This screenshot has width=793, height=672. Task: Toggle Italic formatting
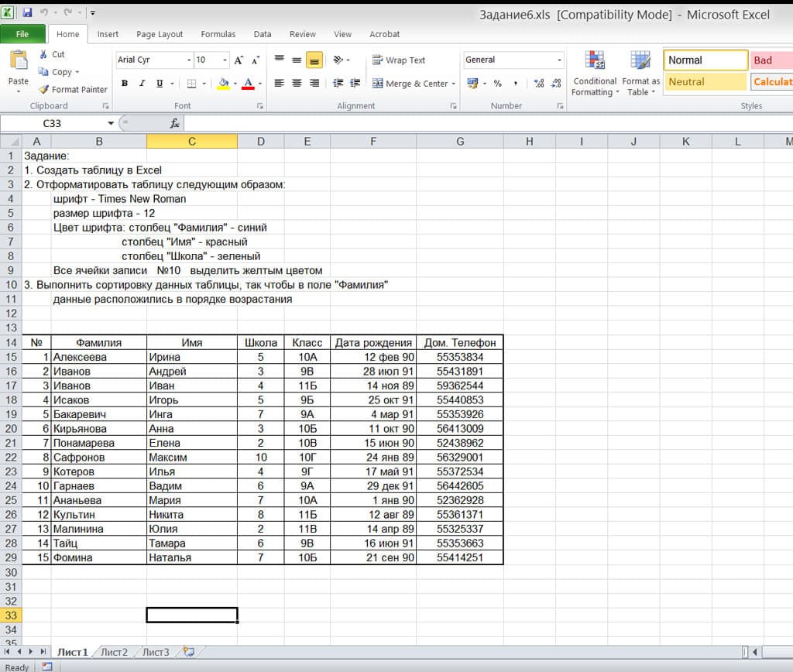[x=142, y=84]
